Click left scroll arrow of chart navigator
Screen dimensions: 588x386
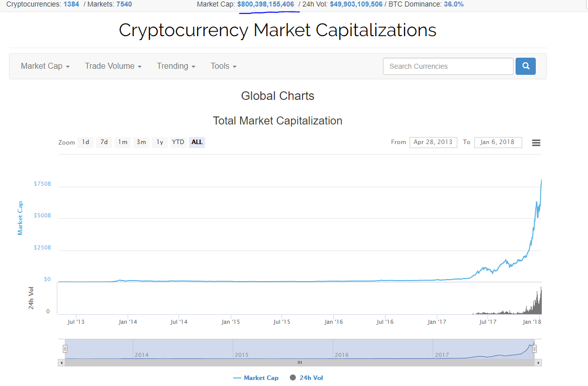62,362
